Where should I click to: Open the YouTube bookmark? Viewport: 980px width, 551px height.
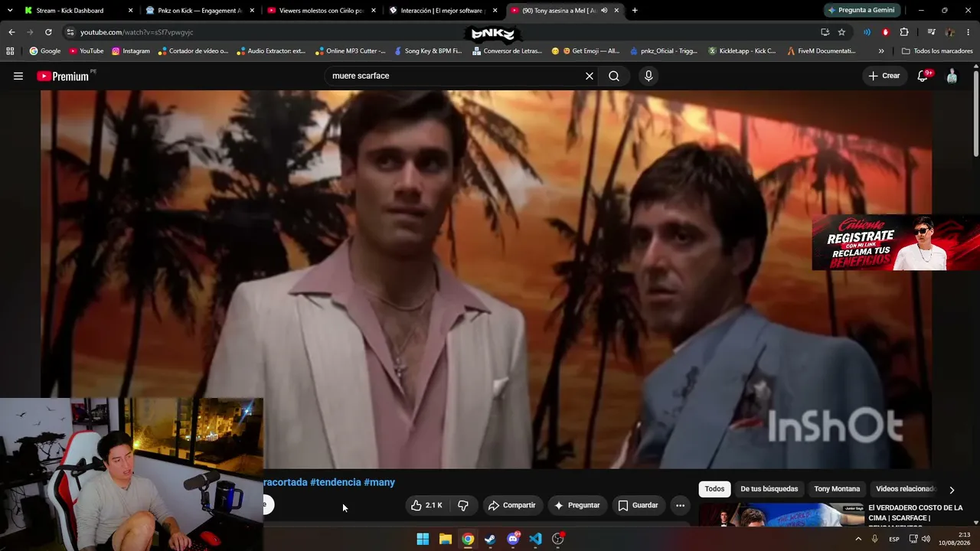tap(86, 51)
